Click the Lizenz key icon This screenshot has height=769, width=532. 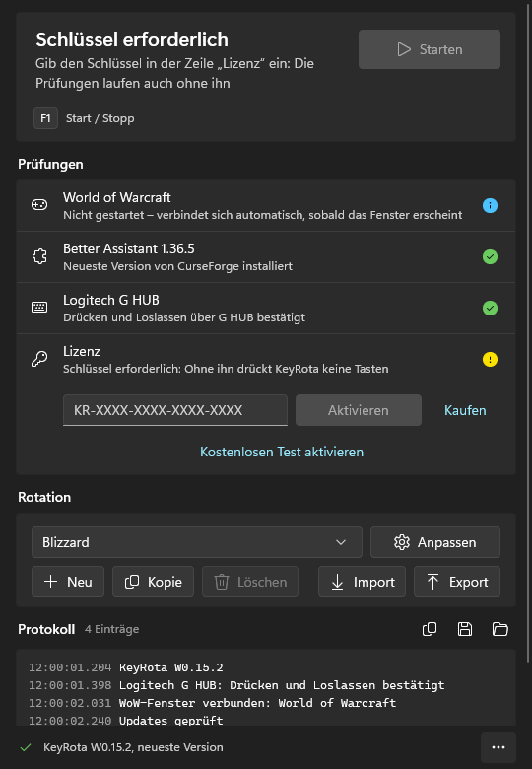point(39,359)
